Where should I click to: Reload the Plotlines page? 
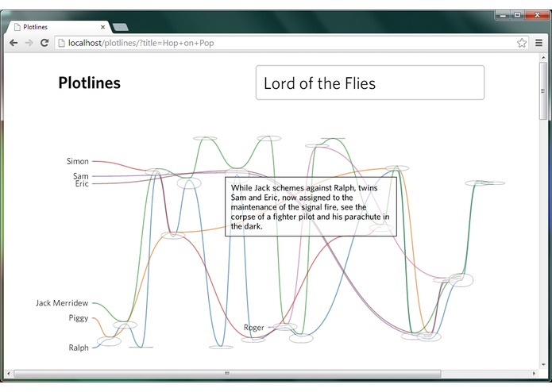(44, 43)
